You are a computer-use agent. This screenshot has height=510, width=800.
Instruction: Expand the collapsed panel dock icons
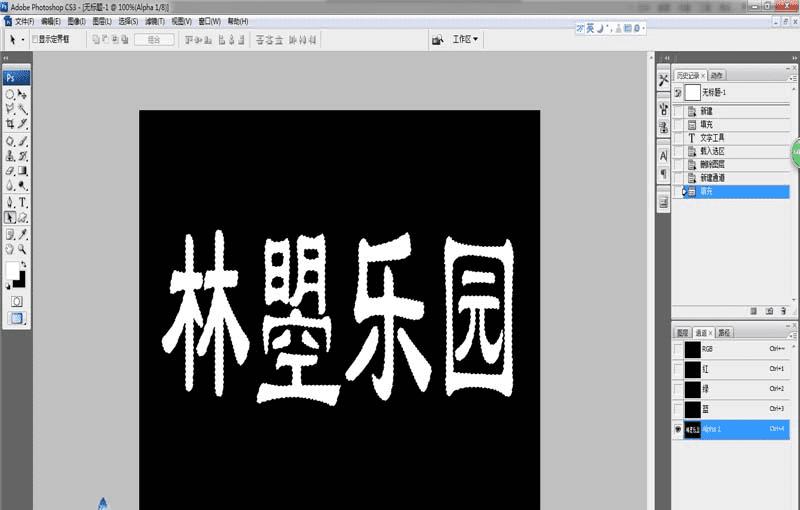pos(667,58)
